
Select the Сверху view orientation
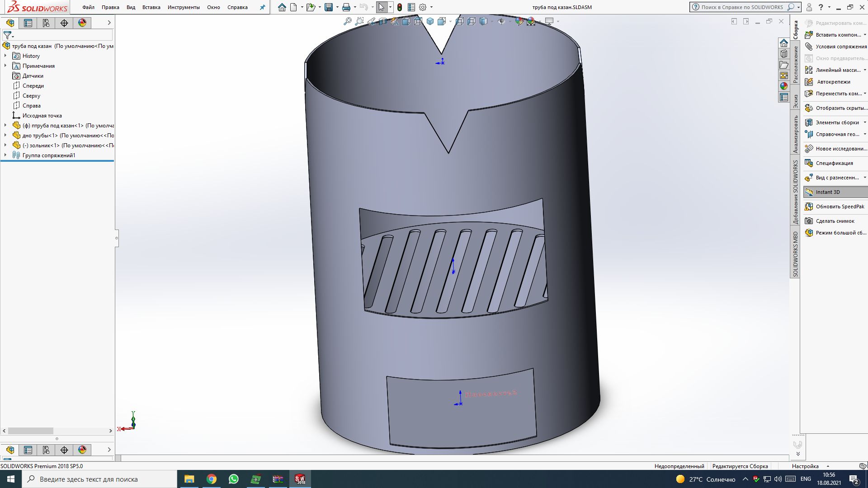(x=32, y=95)
